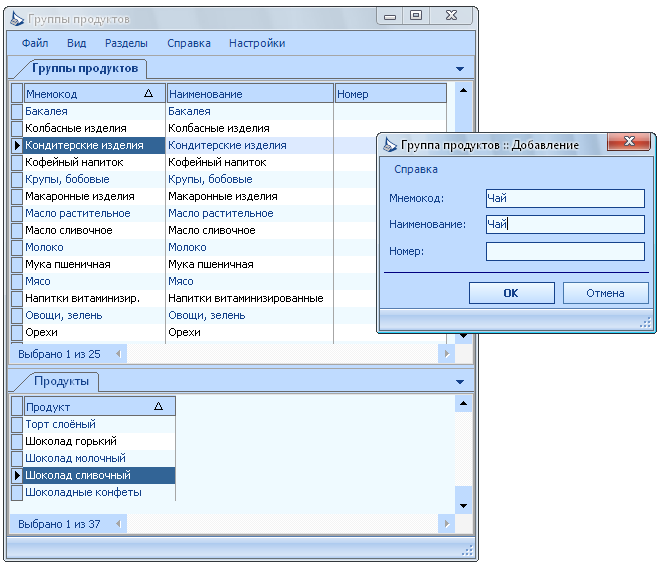Open the Вид menu
The height and width of the screenshot is (567, 661).
76,43
